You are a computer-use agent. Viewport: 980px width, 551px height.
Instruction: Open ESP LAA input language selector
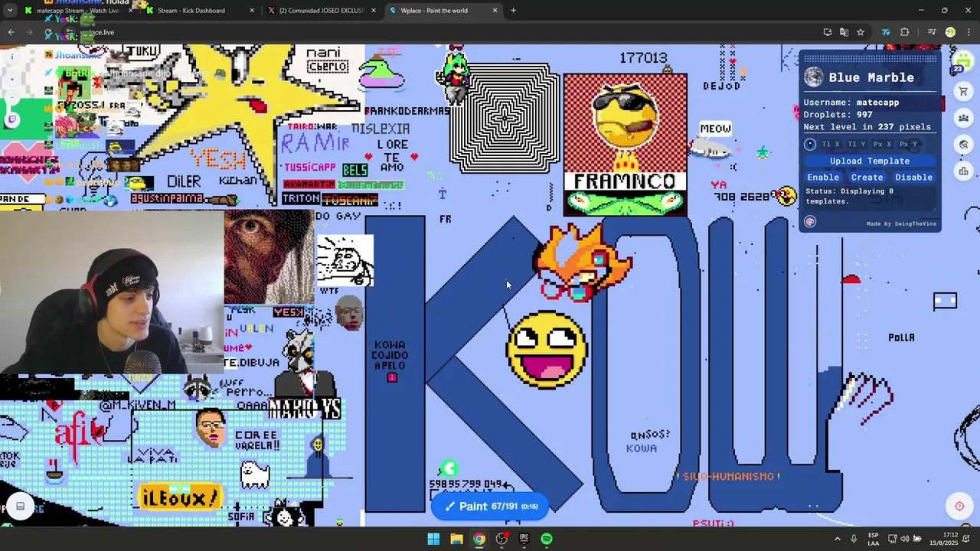pyautogui.click(x=874, y=539)
